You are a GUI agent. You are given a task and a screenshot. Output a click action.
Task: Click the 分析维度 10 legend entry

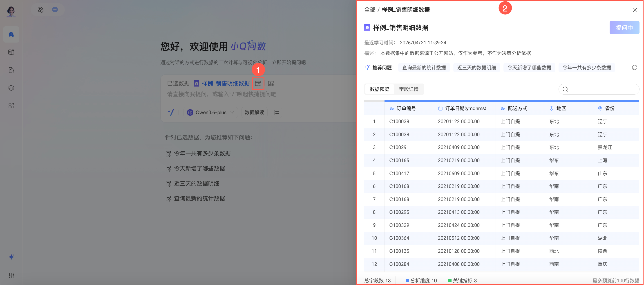pos(421,280)
